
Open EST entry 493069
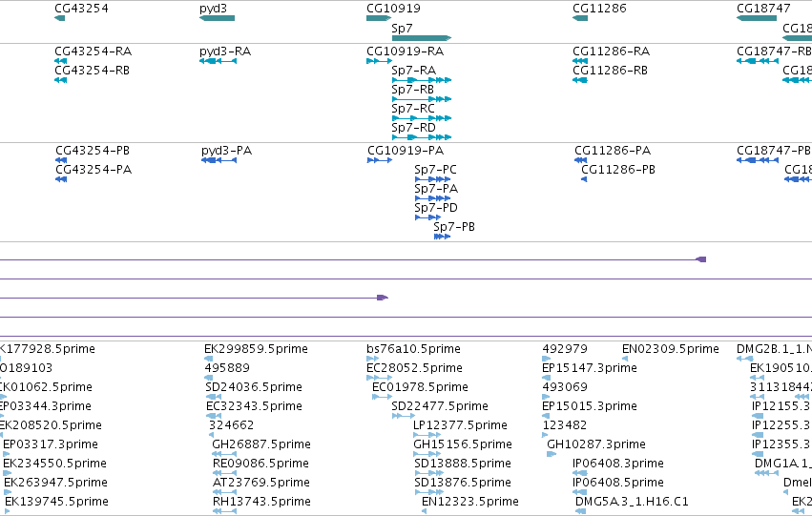click(x=565, y=387)
